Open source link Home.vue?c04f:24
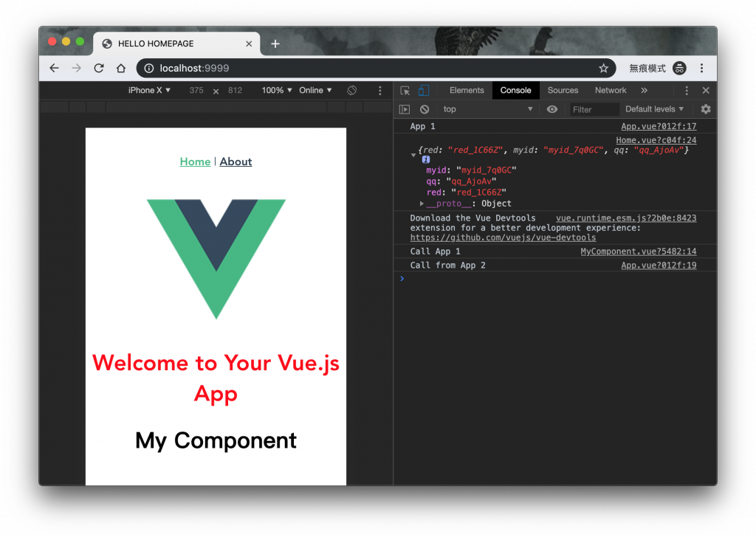 [656, 141]
